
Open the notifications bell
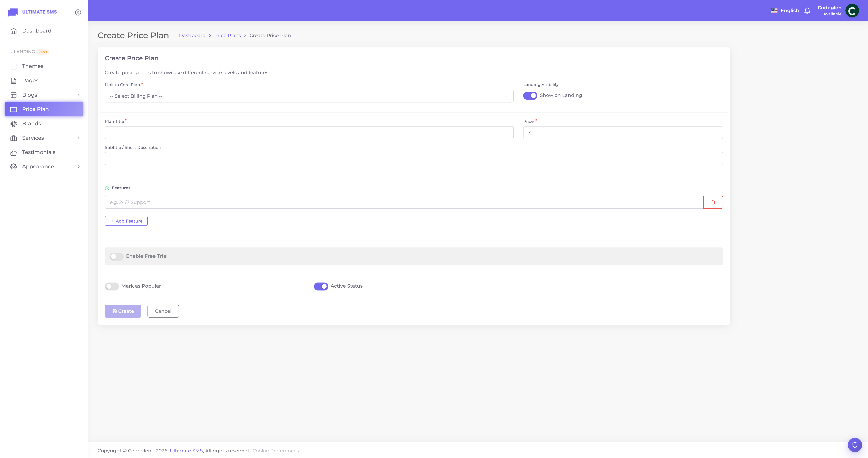(807, 11)
